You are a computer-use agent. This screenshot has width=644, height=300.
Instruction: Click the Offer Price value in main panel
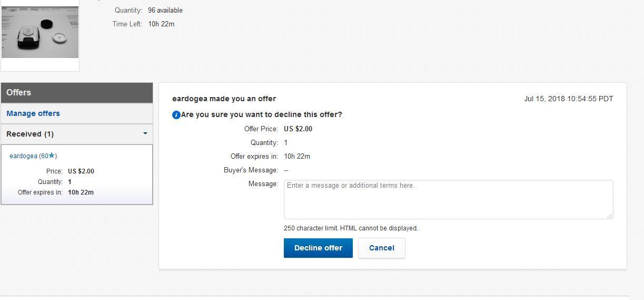pyautogui.click(x=298, y=129)
